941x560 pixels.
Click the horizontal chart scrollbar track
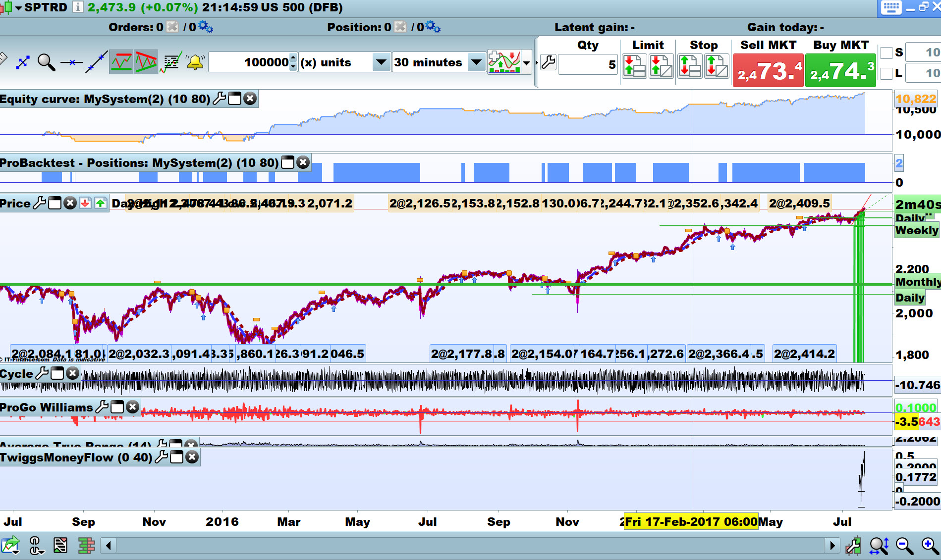pos(470,546)
